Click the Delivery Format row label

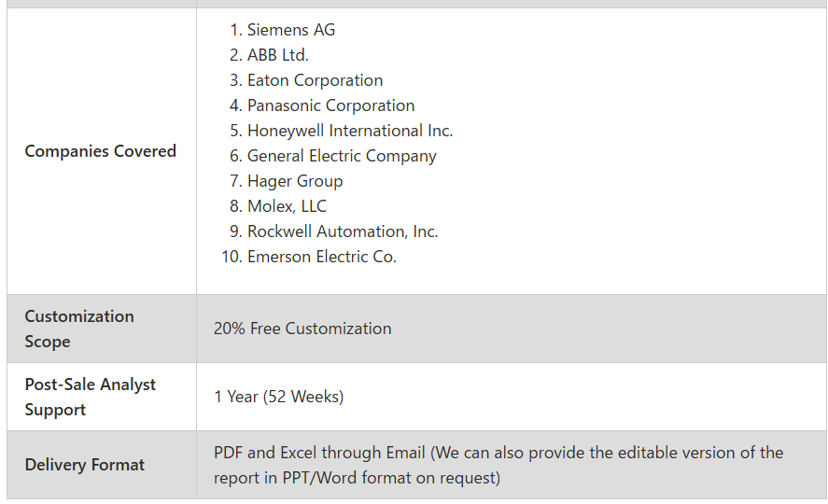tap(85, 465)
